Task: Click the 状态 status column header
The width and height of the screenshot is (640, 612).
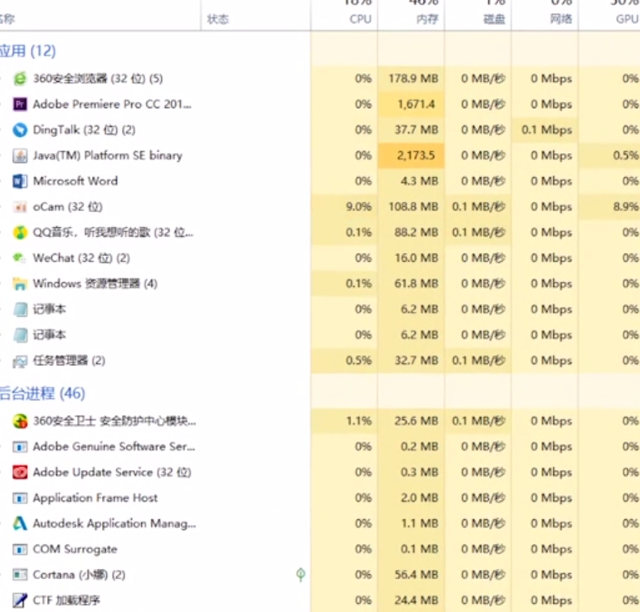Action: pyautogui.click(x=217, y=19)
